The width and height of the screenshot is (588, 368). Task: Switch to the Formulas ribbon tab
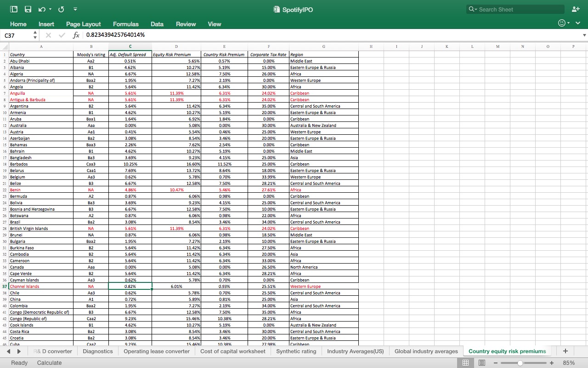pos(125,24)
